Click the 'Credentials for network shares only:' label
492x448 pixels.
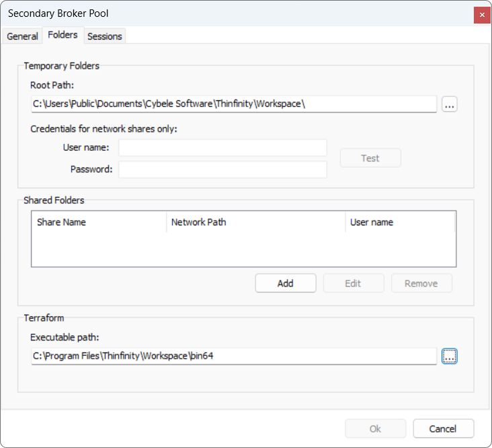[104, 129]
